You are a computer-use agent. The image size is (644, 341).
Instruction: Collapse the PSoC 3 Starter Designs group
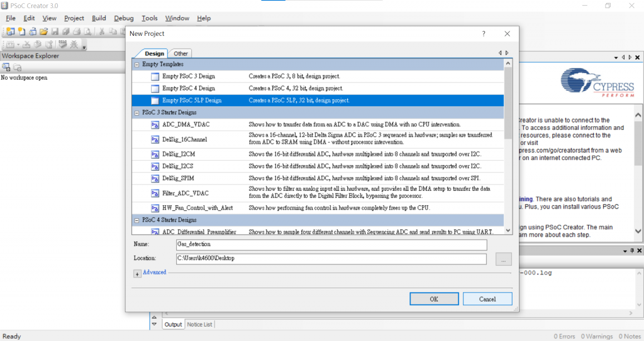[x=136, y=112]
